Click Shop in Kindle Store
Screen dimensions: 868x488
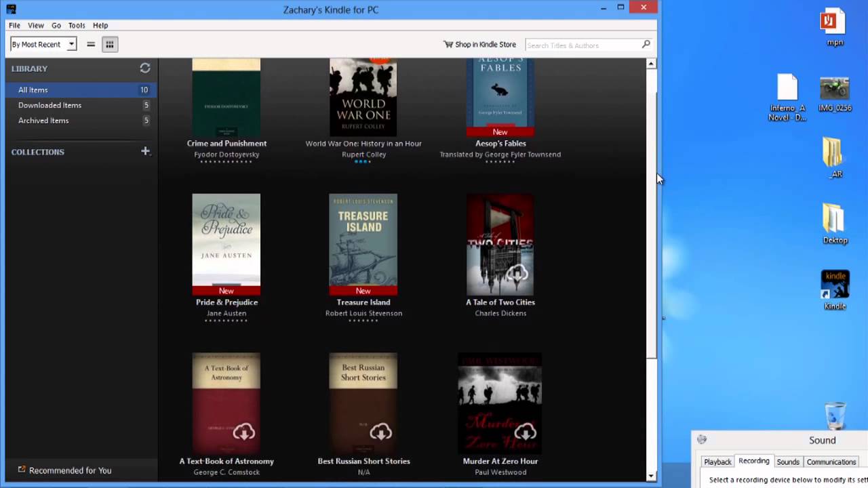tap(479, 45)
